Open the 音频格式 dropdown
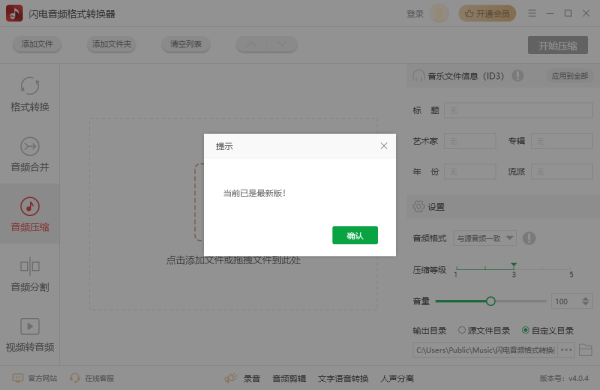This screenshot has width=600, height=390. tap(485, 238)
